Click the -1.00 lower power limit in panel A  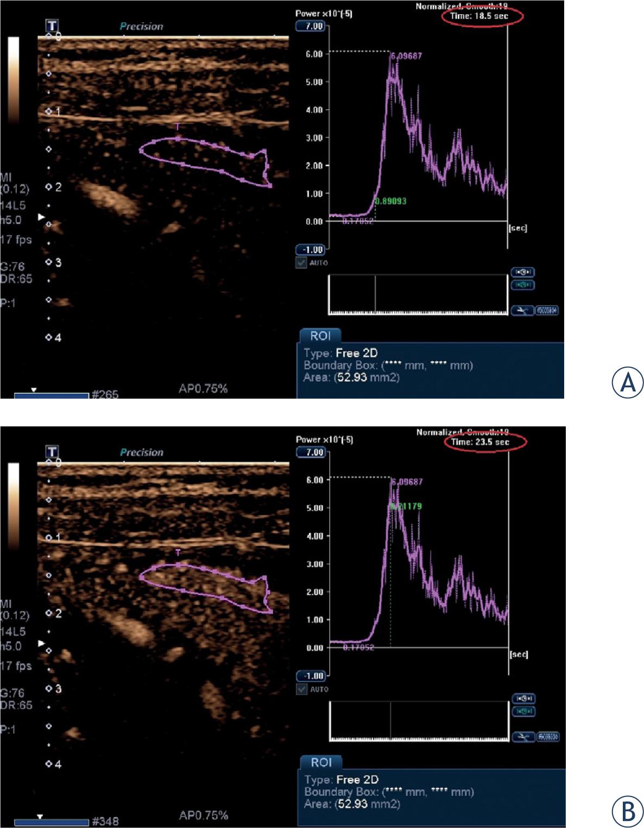[x=310, y=250]
